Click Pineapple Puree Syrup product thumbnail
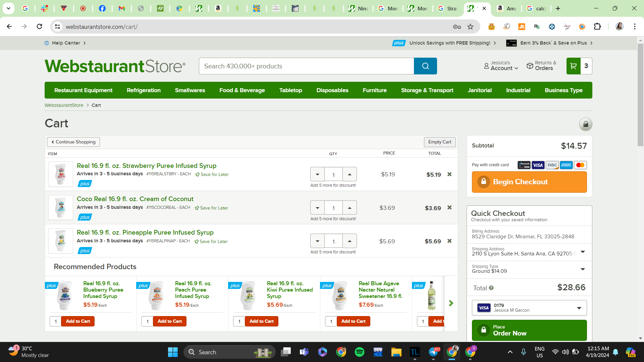The image size is (644, 362). pos(61,241)
